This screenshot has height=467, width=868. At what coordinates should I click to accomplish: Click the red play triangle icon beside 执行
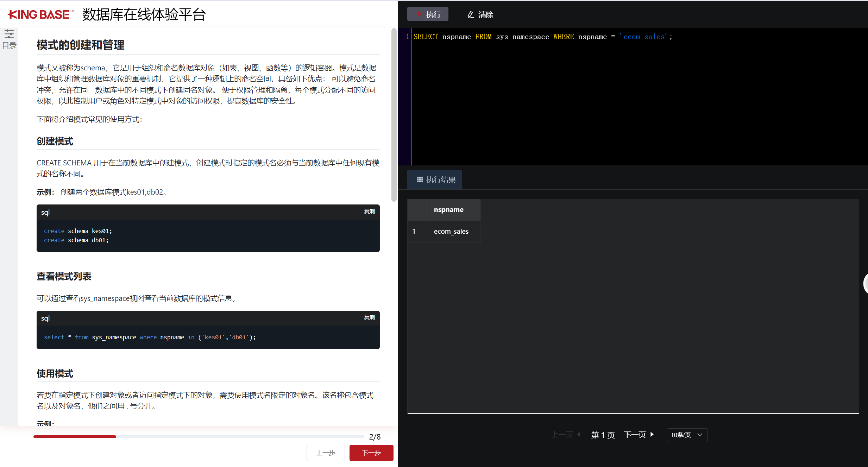tap(419, 14)
